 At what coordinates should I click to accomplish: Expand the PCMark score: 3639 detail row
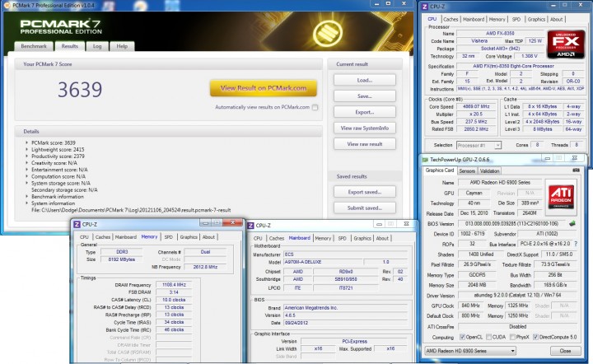click(x=27, y=142)
